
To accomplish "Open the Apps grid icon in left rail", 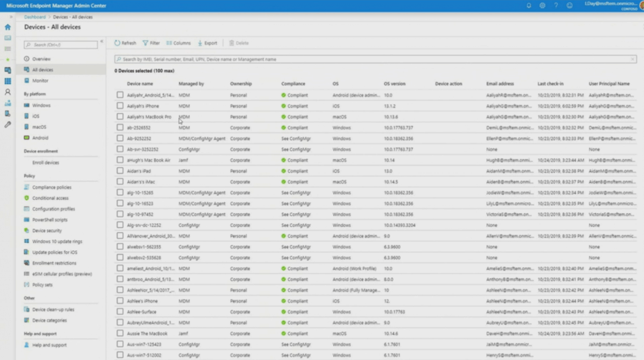I will (x=8, y=81).
